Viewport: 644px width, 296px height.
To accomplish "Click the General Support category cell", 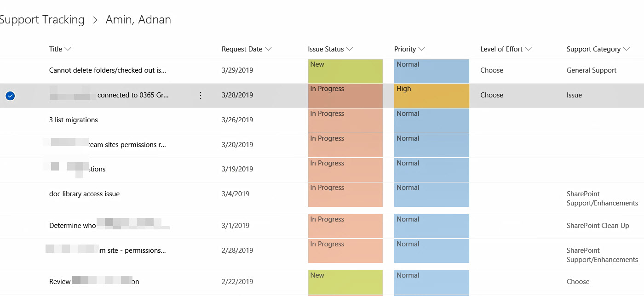I will (x=591, y=70).
